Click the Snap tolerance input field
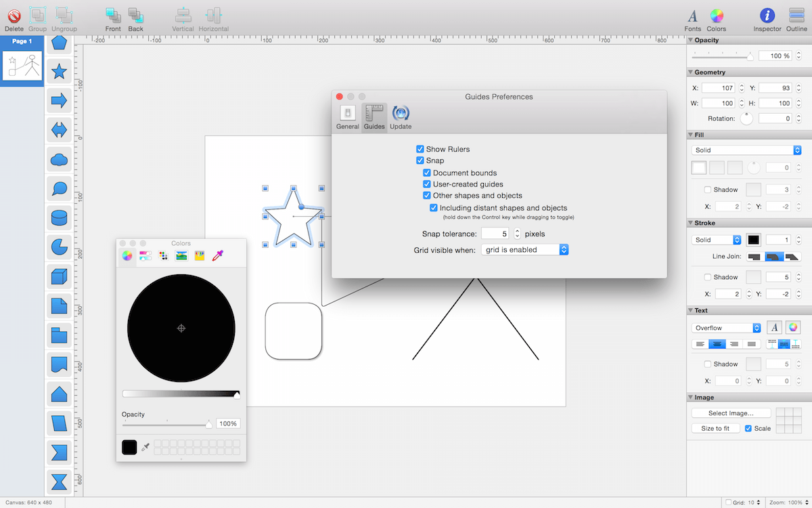The height and width of the screenshot is (508, 812). click(x=496, y=234)
